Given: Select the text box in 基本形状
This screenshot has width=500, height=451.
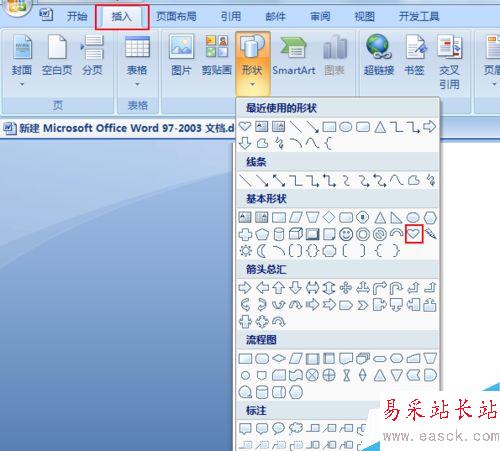Looking at the screenshot, I should point(245,218).
